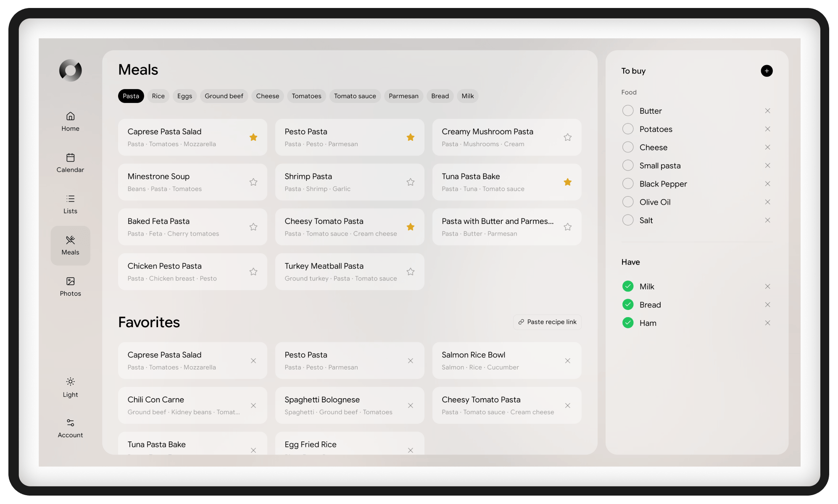Open Account settings in sidebar

70,428
